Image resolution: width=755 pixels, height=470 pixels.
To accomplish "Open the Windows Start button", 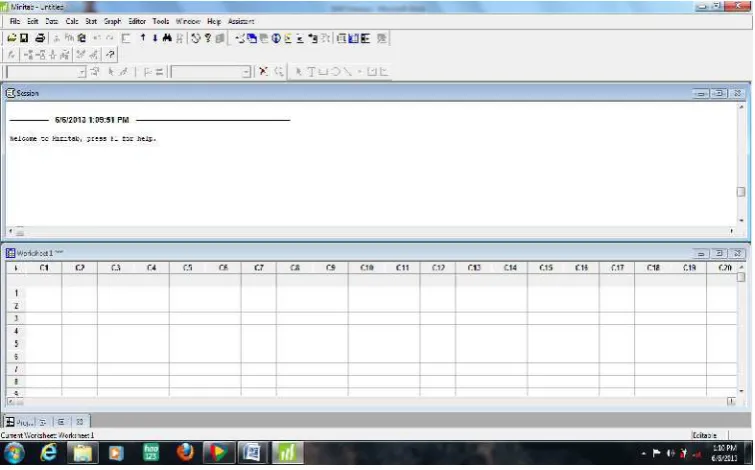I will pyautogui.click(x=14, y=454).
